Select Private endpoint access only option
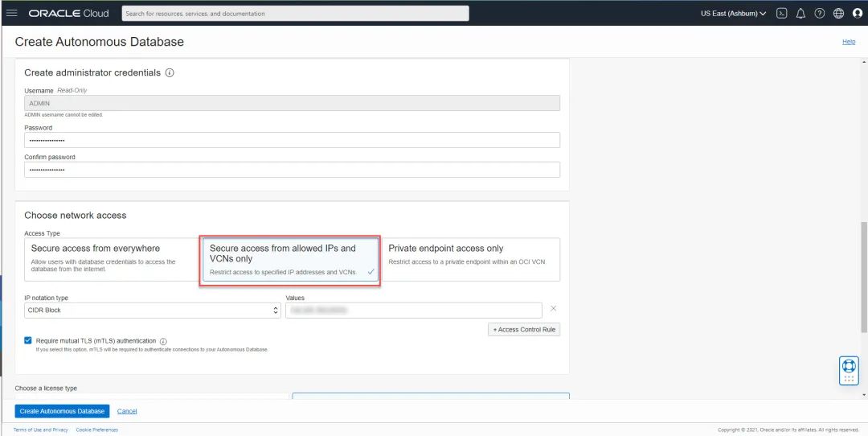 click(471, 259)
